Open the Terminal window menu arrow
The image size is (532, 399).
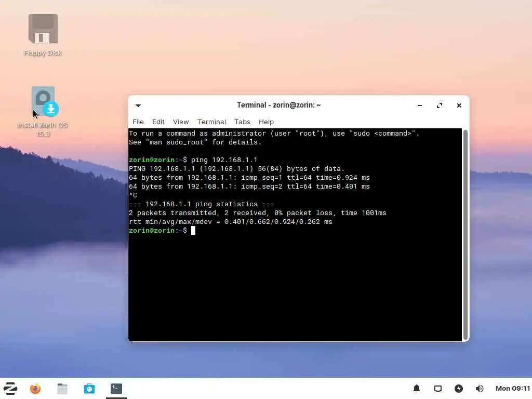point(138,105)
